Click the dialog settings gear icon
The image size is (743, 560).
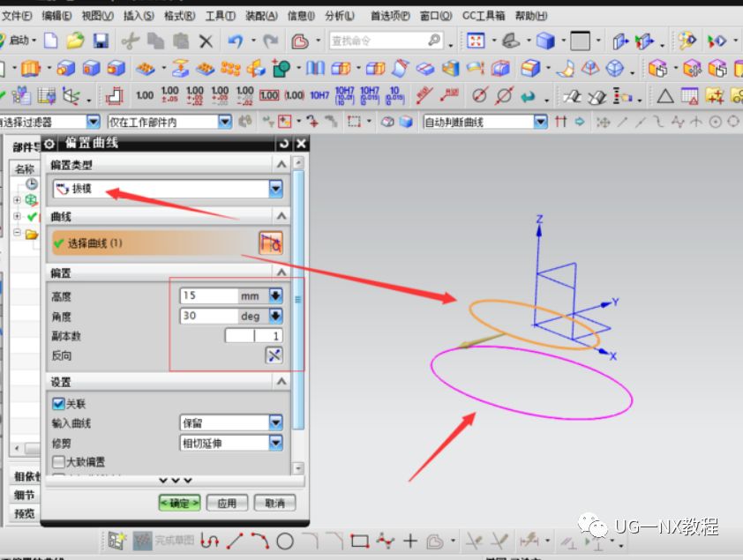[49, 144]
